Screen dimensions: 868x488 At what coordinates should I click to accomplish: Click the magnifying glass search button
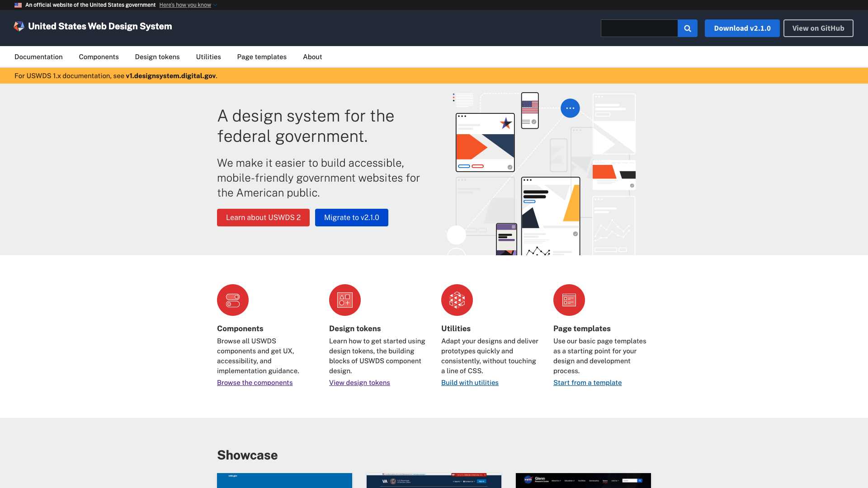687,28
